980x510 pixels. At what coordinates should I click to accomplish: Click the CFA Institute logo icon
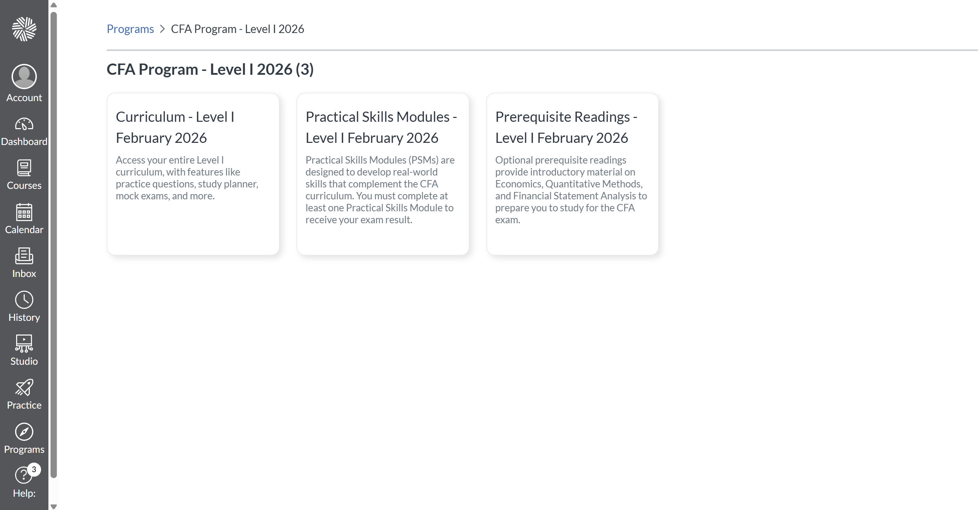pyautogui.click(x=24, y=29)
